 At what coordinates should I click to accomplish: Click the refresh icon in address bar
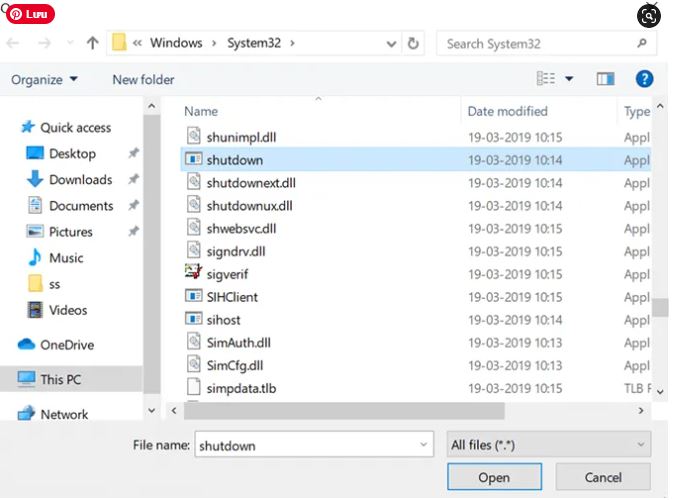414,43
